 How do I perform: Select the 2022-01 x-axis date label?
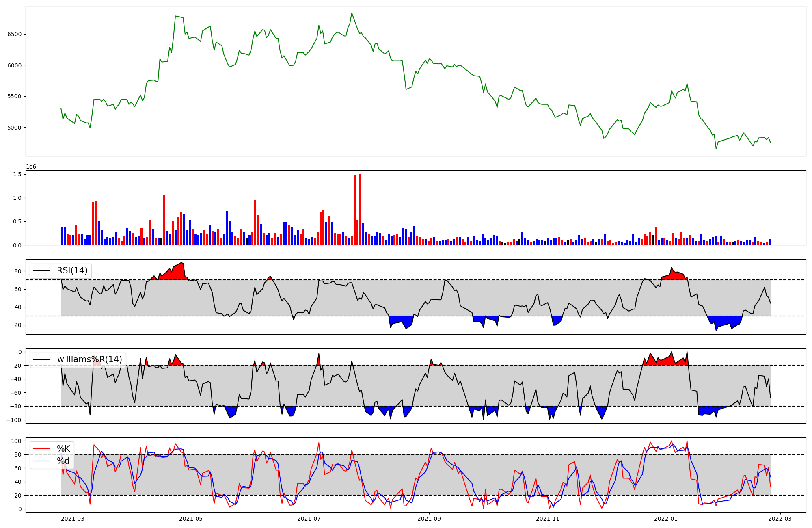[x=666, y=518]
